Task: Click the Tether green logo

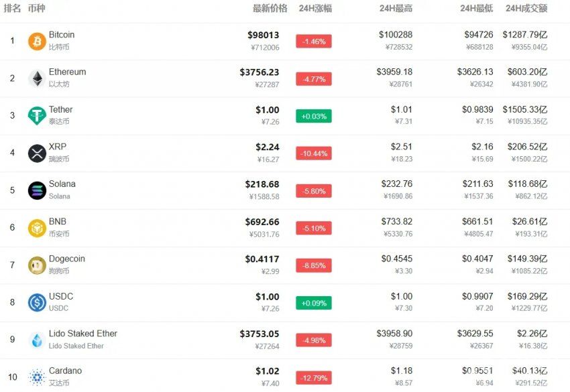Action: tap(37, 116)
